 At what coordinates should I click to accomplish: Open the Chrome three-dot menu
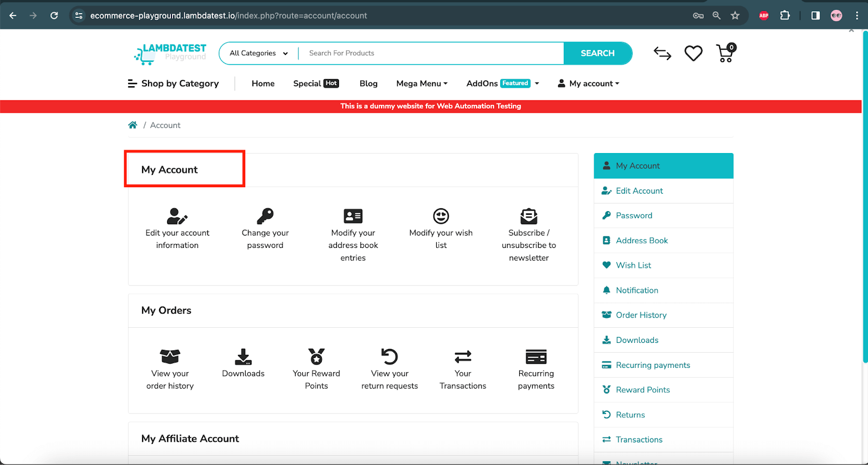857,16
